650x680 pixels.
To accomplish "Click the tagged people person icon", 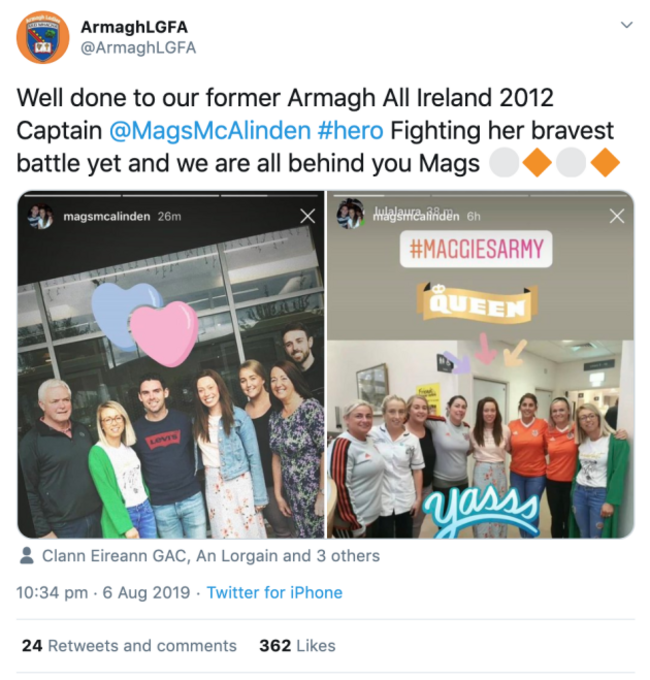I will 27,556.
